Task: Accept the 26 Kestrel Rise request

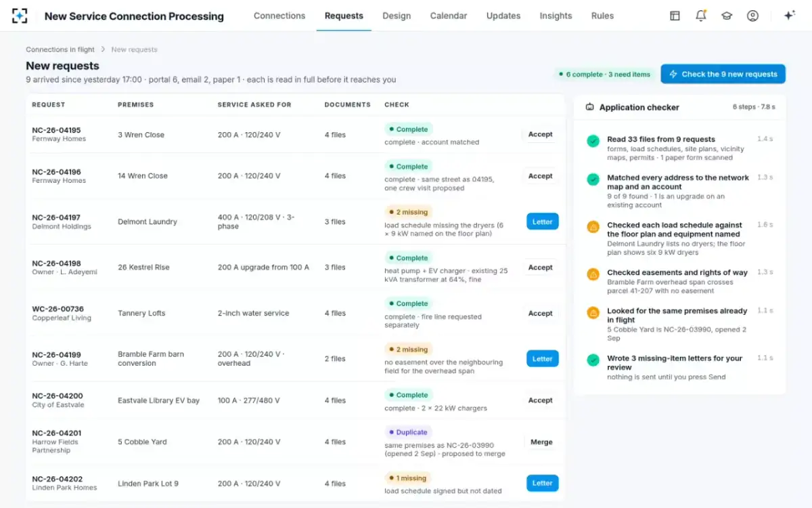Action: (541, 267)
